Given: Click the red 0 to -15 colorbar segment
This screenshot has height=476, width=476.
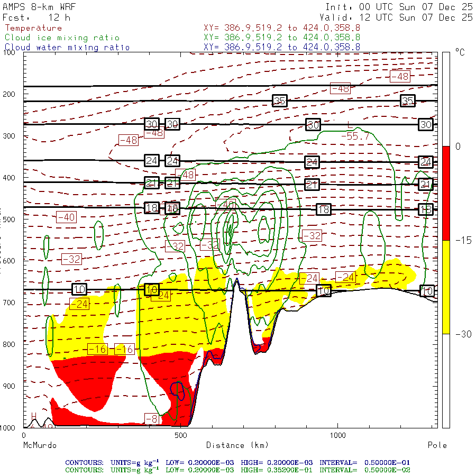Looking at the screenshot, I should click(446, 193).
